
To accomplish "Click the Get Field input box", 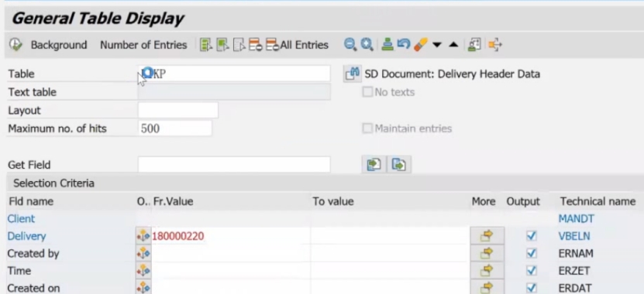I will coord(234,165).
